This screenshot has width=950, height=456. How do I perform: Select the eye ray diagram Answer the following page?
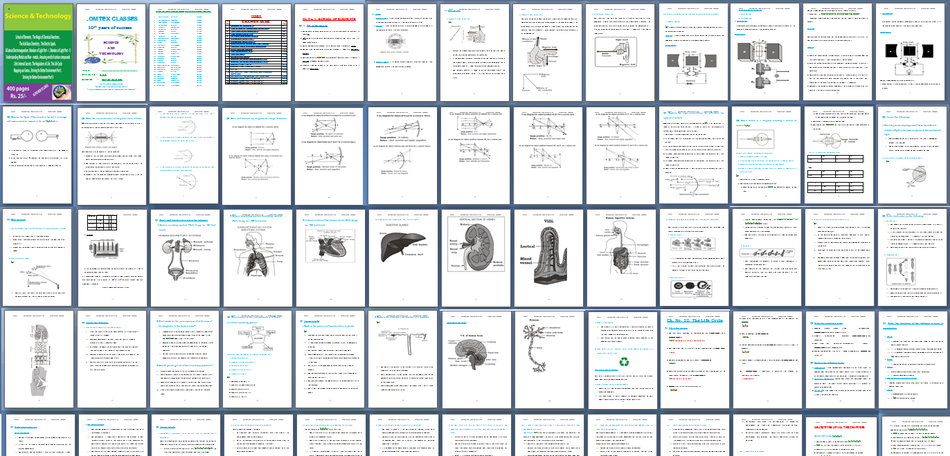[x=911, y=155]
